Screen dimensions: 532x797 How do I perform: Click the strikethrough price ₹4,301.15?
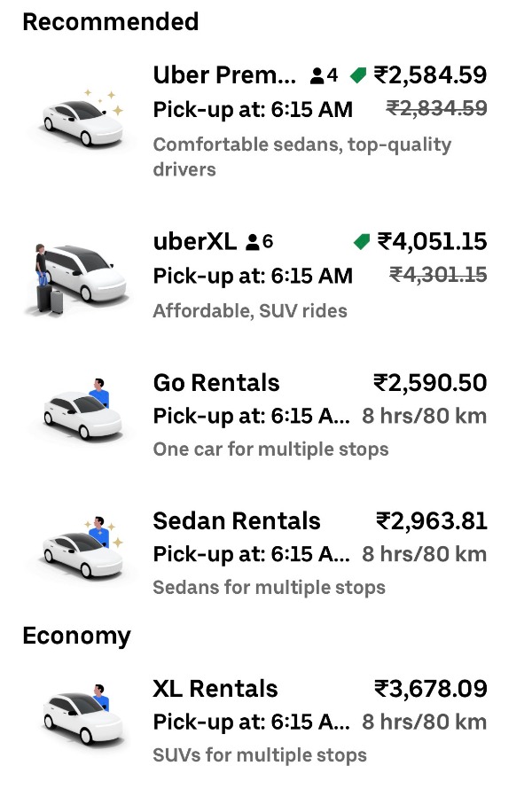point(436,275)
